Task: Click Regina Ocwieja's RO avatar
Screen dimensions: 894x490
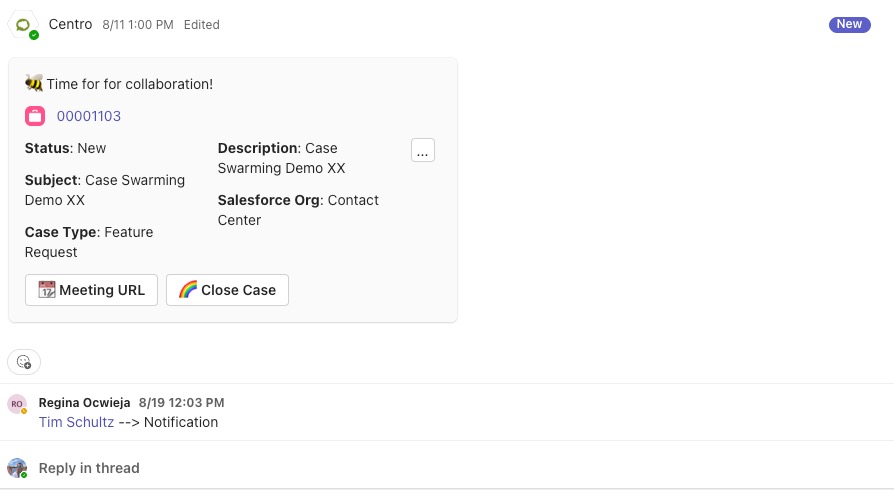Action: pyautogui.click(x=17, y=404)
